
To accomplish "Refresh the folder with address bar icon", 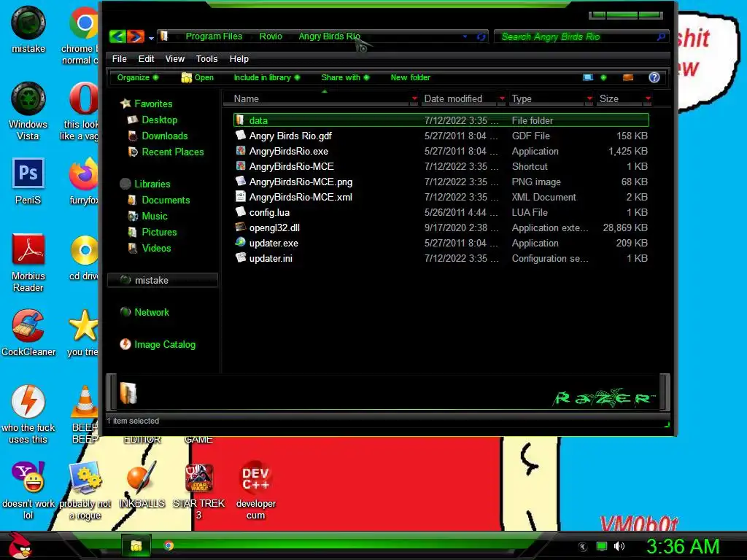I will [x=481, y=36].
